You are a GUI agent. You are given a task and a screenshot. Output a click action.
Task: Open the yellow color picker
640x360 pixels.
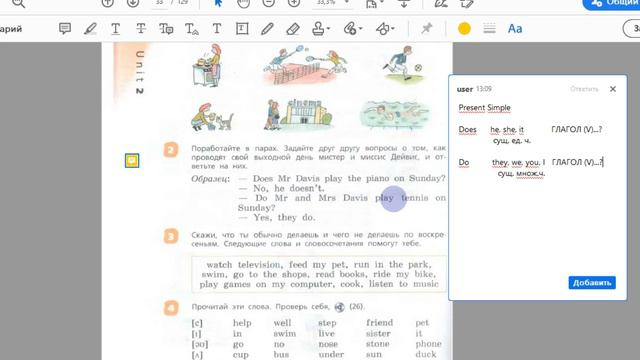(464, 29)
